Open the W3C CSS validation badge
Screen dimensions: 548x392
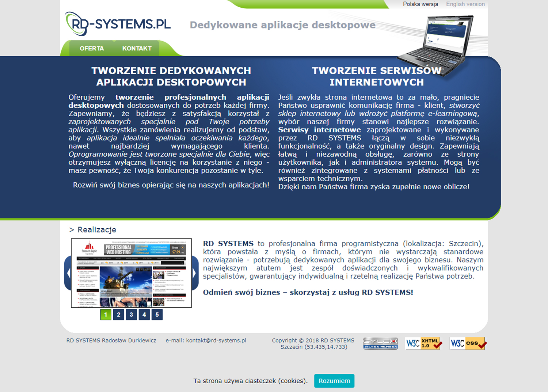(468, 343)
